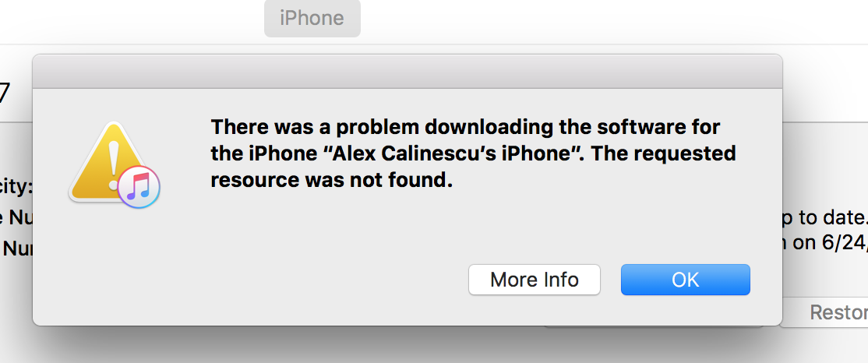The height and width of the screenshot is (363, 868).
Task: Select the iPhone tab at the top
Action: (312, 18)
